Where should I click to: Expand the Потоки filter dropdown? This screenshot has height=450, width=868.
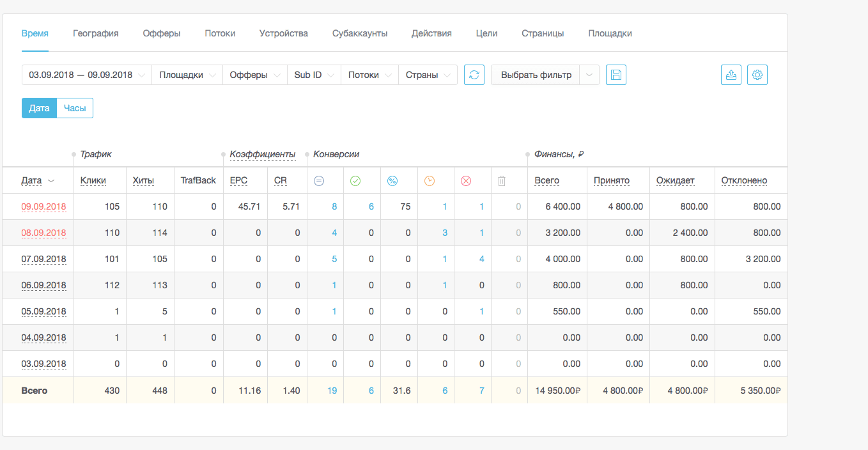tap(369, 75)
